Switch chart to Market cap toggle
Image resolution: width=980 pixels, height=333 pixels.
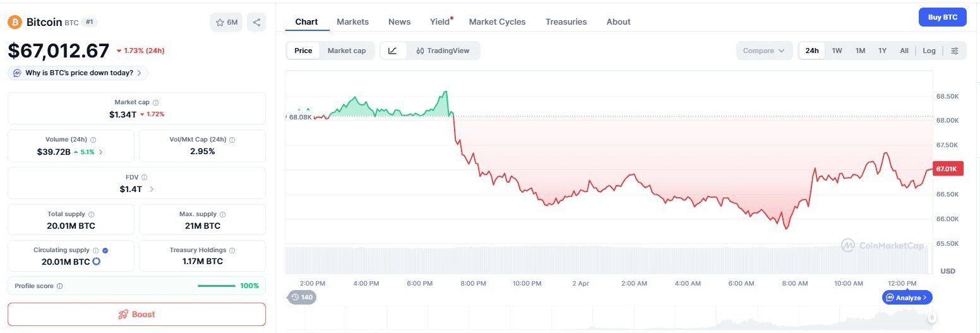[x=346, y=51]
